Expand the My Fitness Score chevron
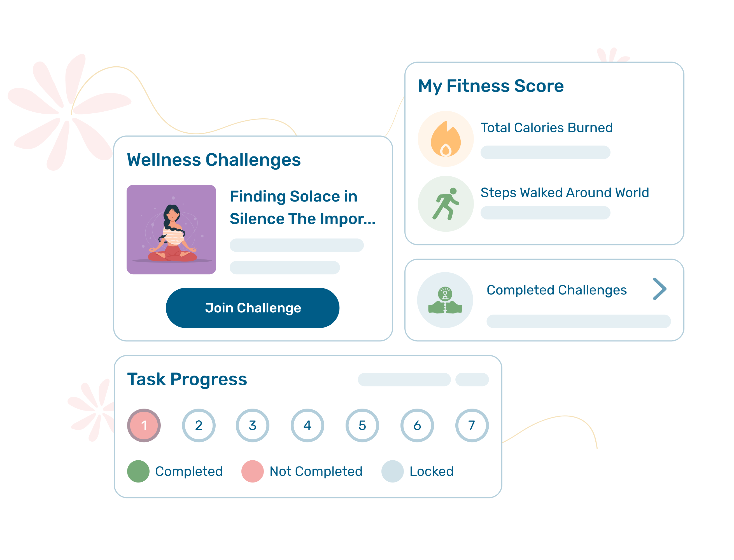 coord(661,290)
